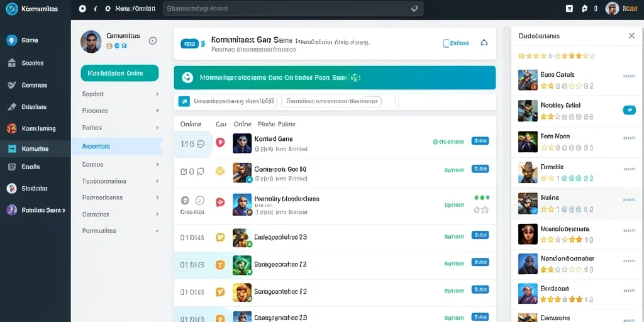Rate Saoe Gatels with its star row

pos(567,86)
